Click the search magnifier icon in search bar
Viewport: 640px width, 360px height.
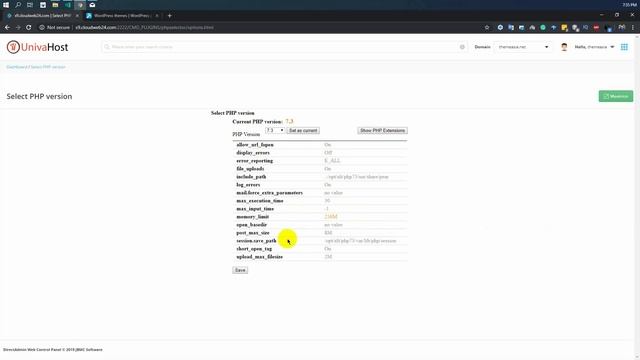[x=107, y=47]
